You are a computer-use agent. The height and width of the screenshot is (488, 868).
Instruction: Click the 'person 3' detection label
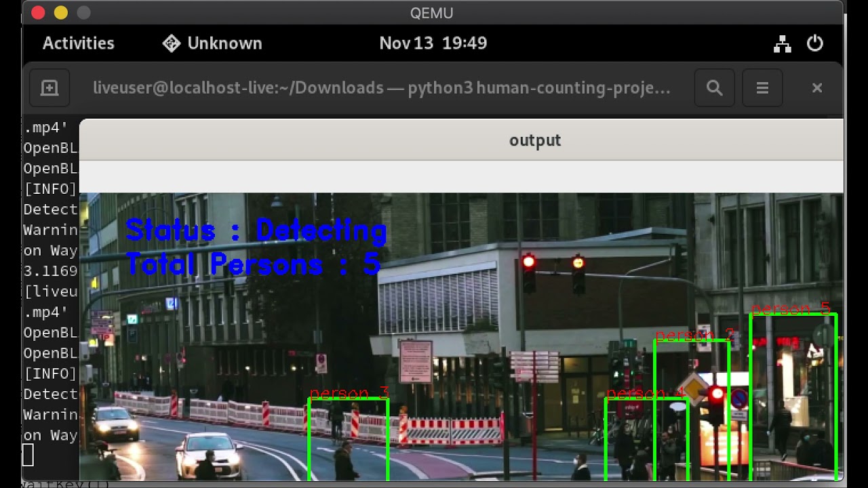pyautogui.click(x=349, y=393)
